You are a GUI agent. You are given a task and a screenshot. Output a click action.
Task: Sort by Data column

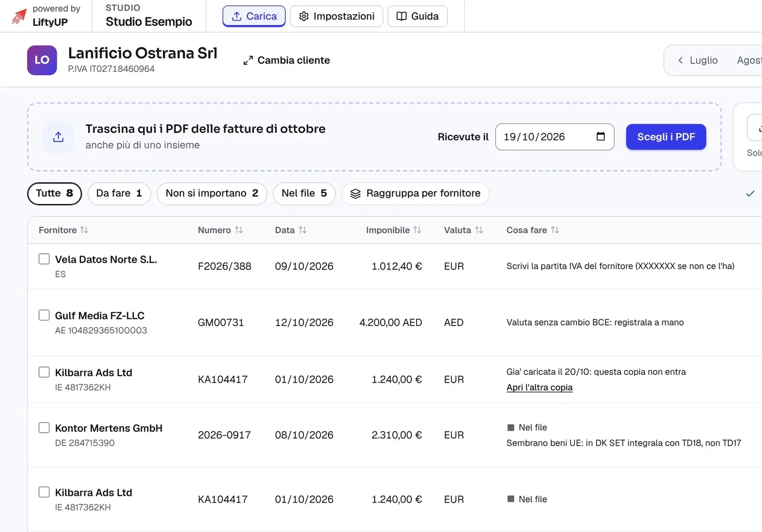[291, 230]
